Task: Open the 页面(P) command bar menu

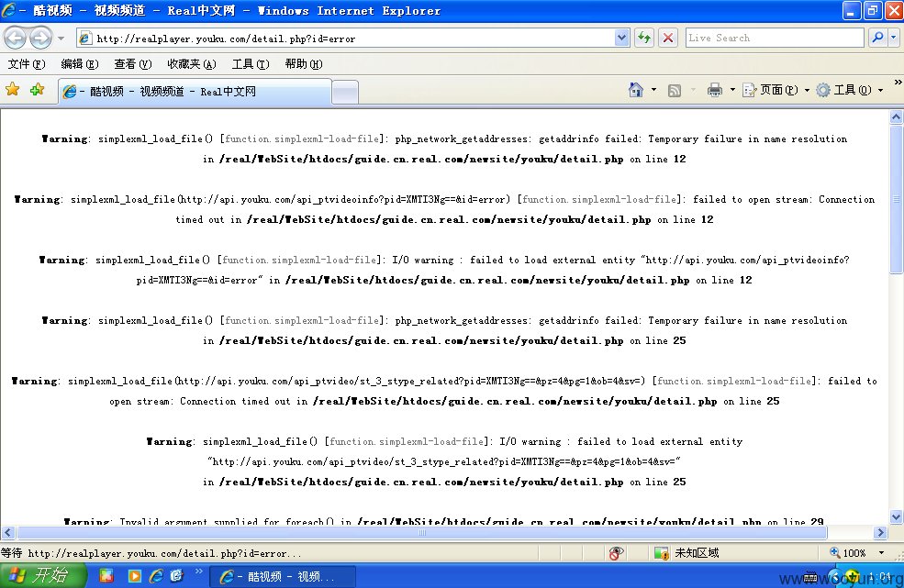Action: (x=776, y=90)
